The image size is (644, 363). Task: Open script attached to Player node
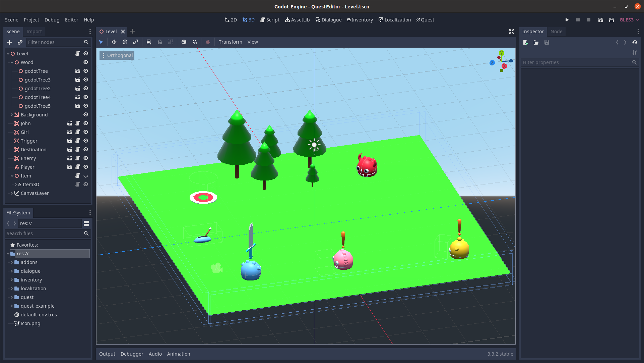pos(78,167)
